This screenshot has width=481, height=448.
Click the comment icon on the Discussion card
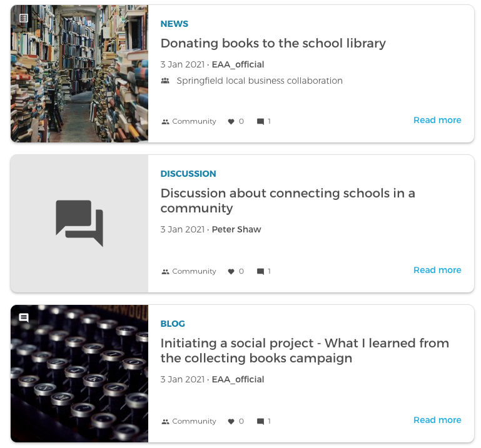click(x=260, y=272)
